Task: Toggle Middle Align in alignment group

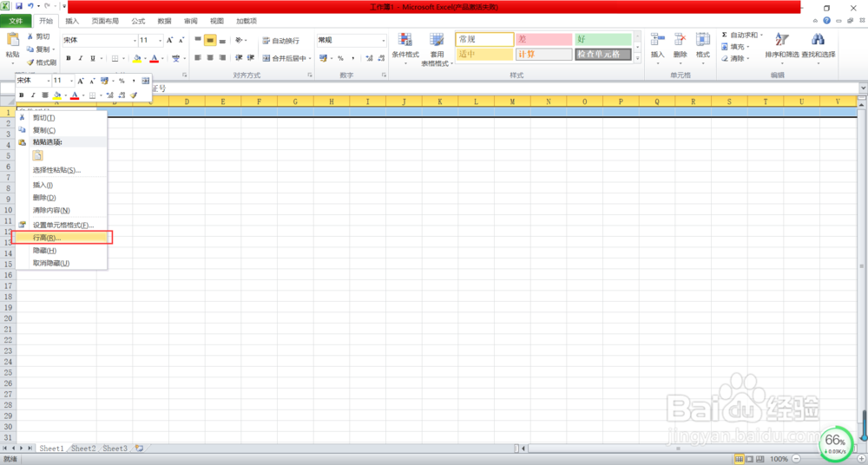Action: point(210,41)
